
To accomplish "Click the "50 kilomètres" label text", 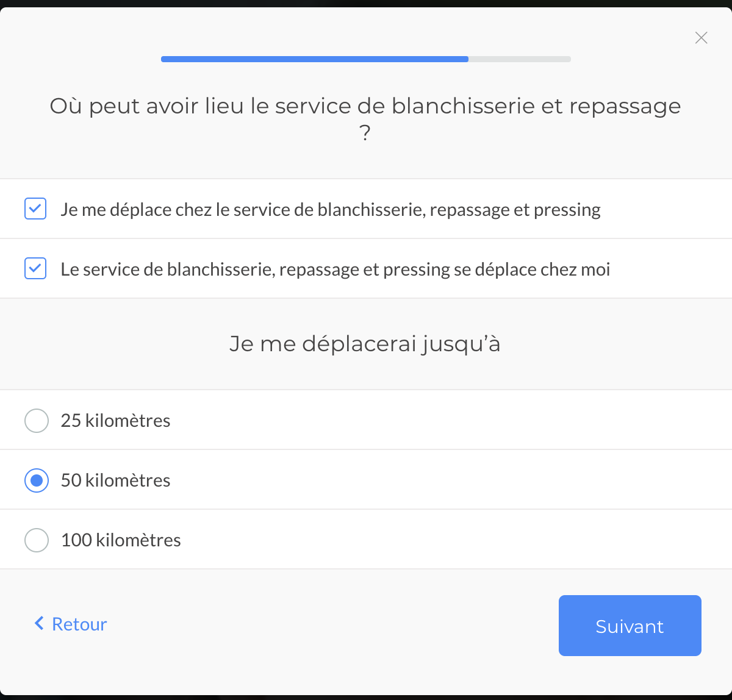I will 116,480.
